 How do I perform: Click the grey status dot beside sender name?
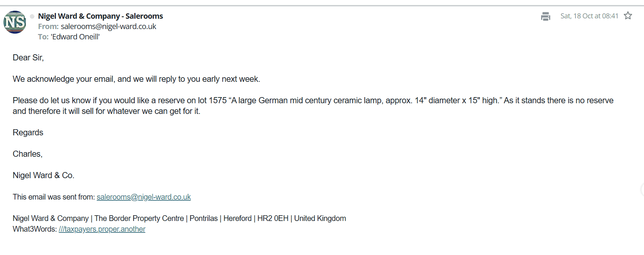[32, 16]
